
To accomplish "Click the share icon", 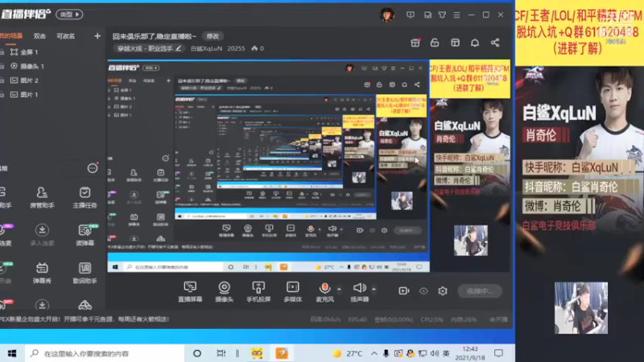I will (495, 43).
